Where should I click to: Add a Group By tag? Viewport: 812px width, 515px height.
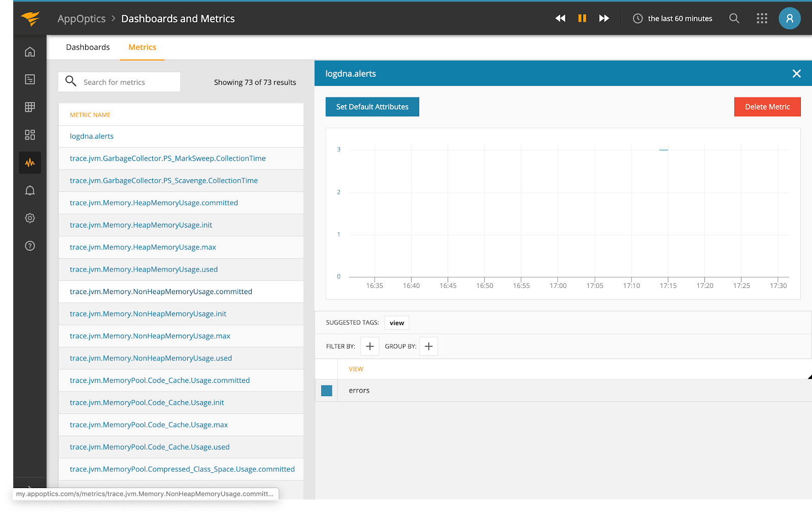pyautogui.click(x=429, y=346)
